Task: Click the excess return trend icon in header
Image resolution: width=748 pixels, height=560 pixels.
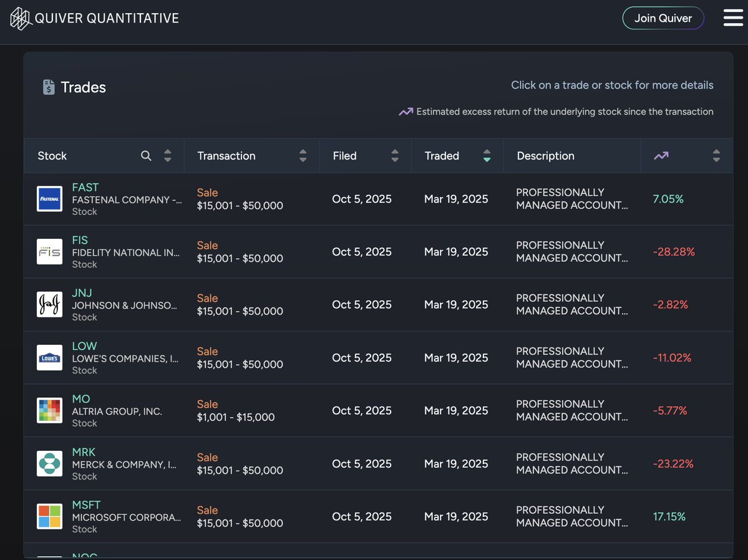Action: point(661,155)
